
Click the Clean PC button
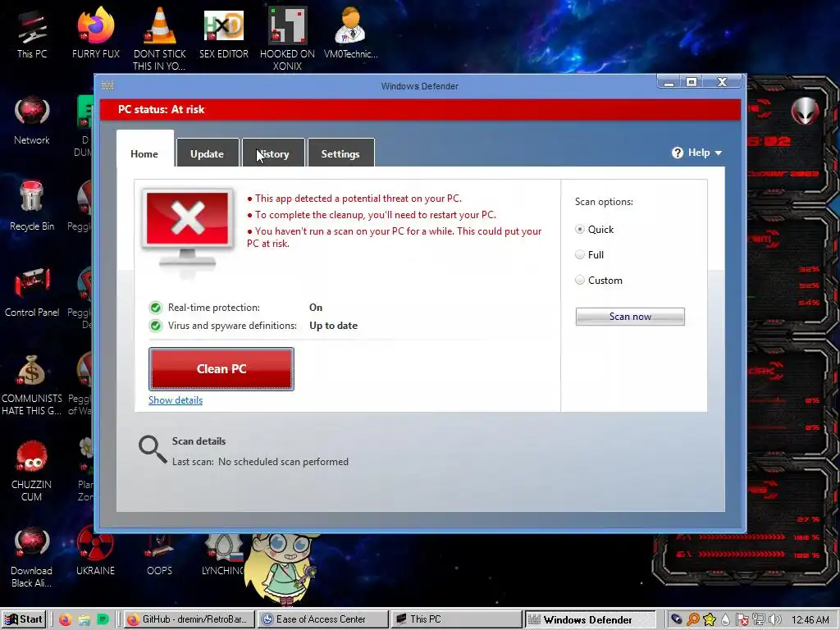click(x=221, y=368)
